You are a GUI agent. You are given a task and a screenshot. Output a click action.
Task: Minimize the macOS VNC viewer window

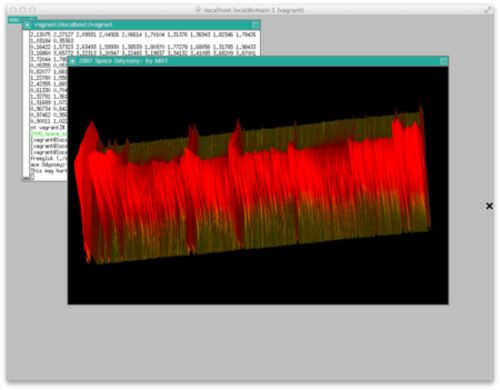tap(23, 10)
